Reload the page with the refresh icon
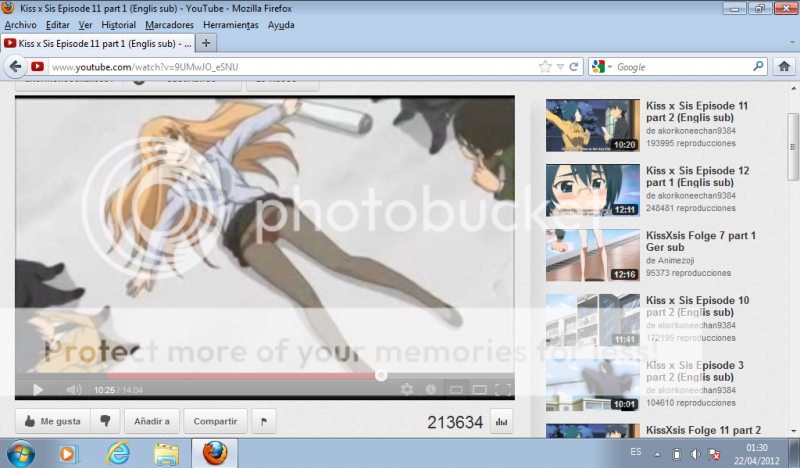This screenshot has width=800, height=468. [x=573, y=67]
